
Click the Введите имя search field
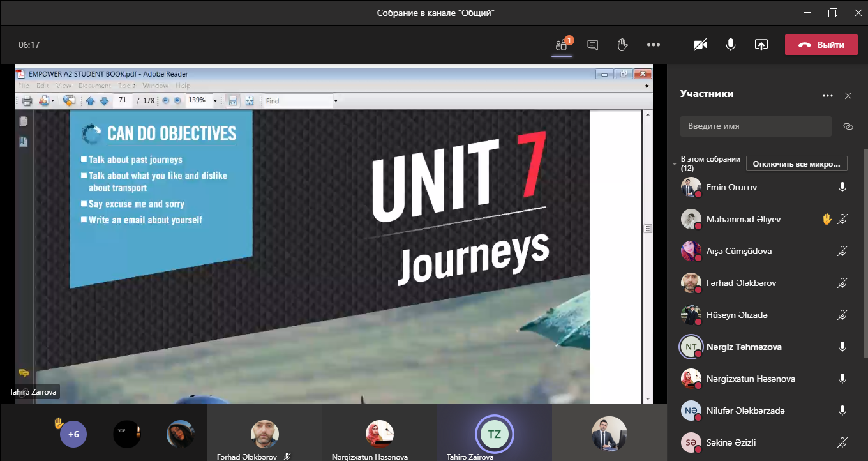[756, 126]
